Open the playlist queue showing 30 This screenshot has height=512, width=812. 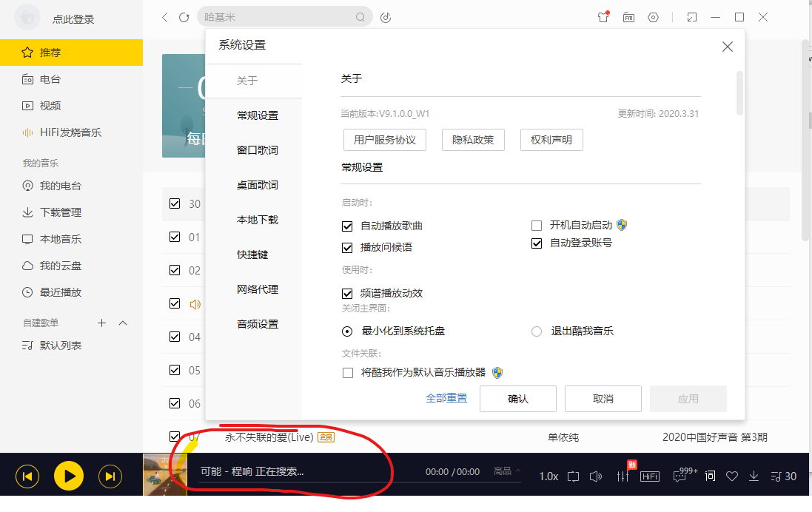click(x=784, y=476)
